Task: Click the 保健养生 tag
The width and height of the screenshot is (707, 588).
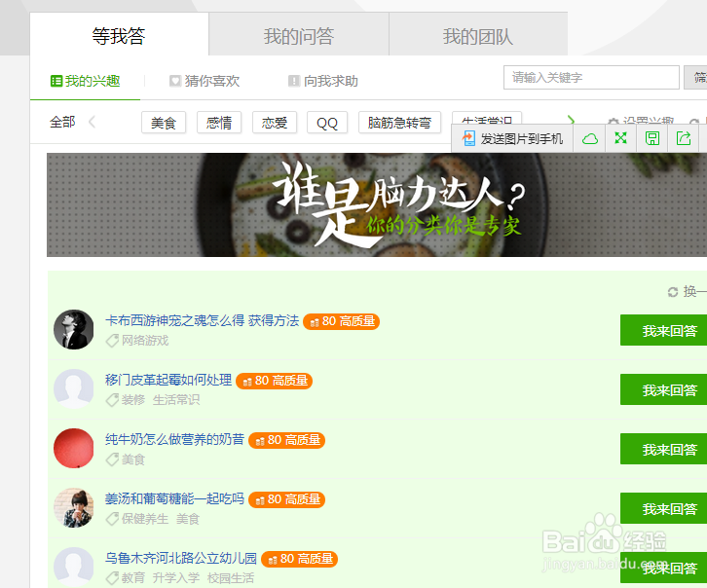Action: [145, 519]
